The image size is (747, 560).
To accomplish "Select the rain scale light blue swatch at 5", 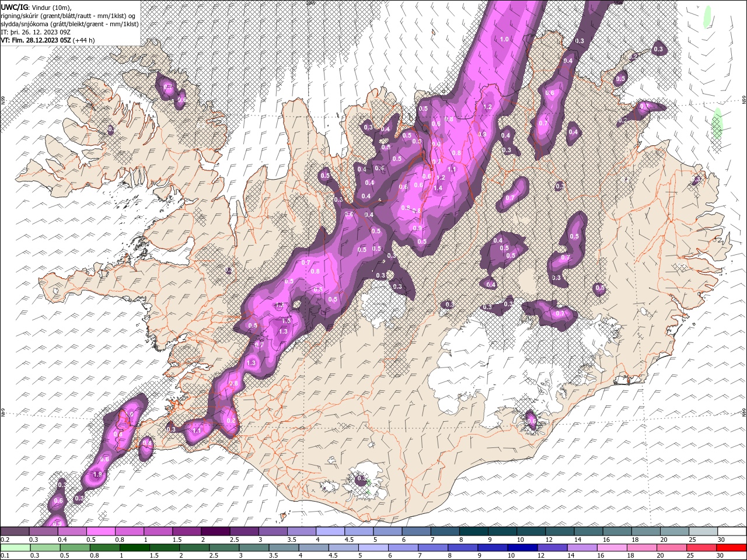I will [373, 548].
